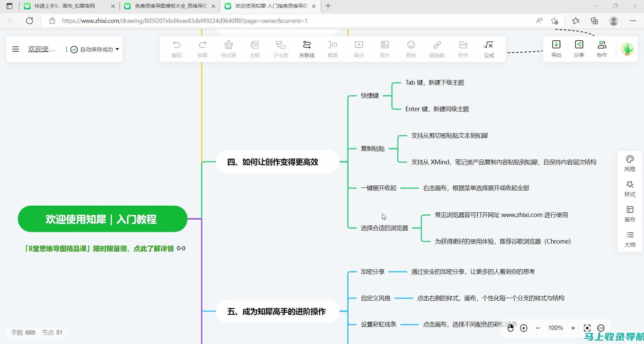
Task: Open browser profile icon
Action: (614, 21)
